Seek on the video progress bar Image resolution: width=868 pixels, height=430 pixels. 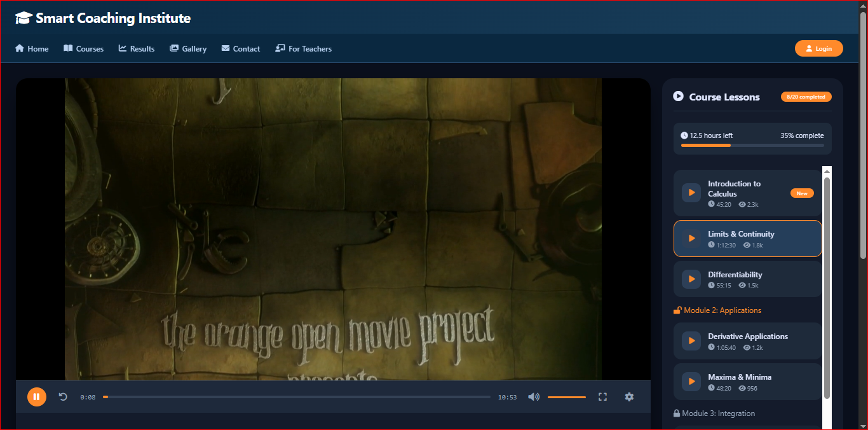pyautogui.click(x=297, y=397)
